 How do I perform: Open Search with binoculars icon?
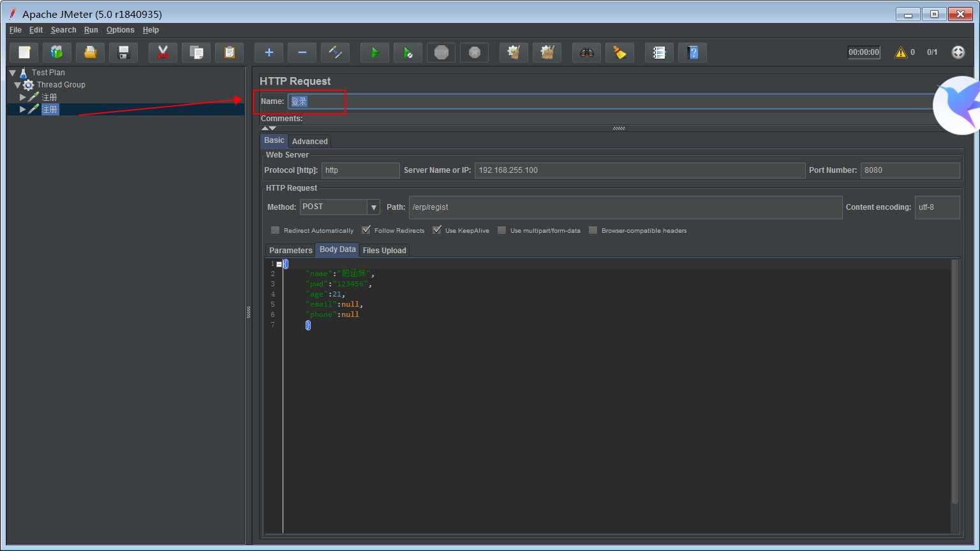pyautogui.click(x=587, y=52)
